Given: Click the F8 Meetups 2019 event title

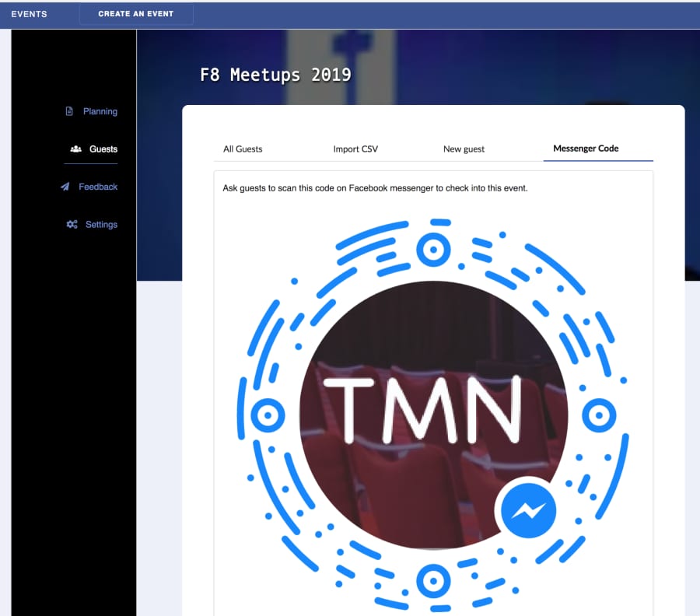Looking at the screenshot, I should tap(275, 75).
